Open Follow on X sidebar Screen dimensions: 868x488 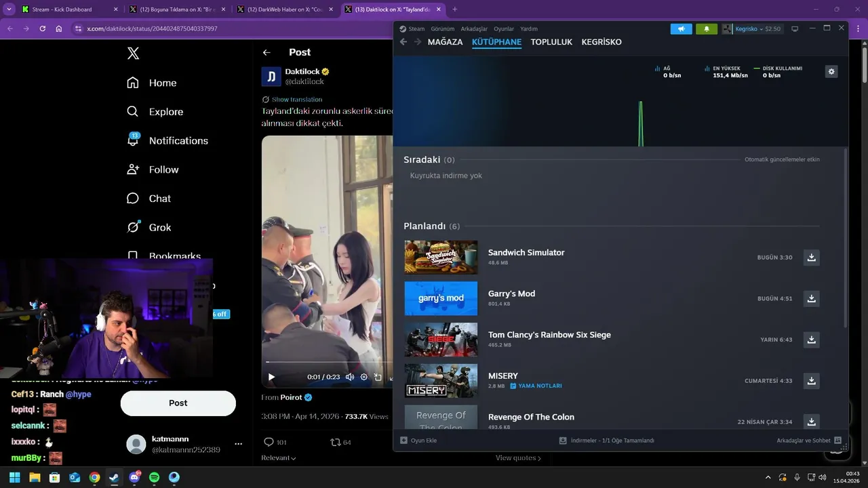153,169
